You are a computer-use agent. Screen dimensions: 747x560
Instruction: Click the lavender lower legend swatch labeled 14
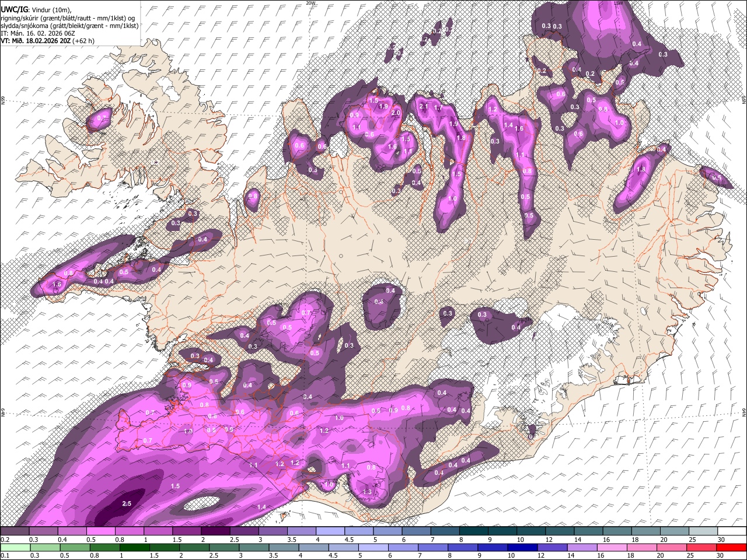pos(582,547)
